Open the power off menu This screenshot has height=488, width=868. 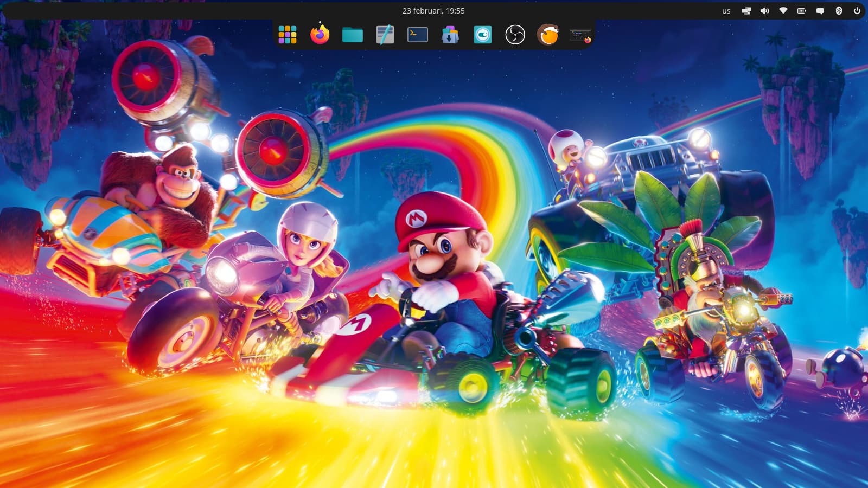coord(857,11)
